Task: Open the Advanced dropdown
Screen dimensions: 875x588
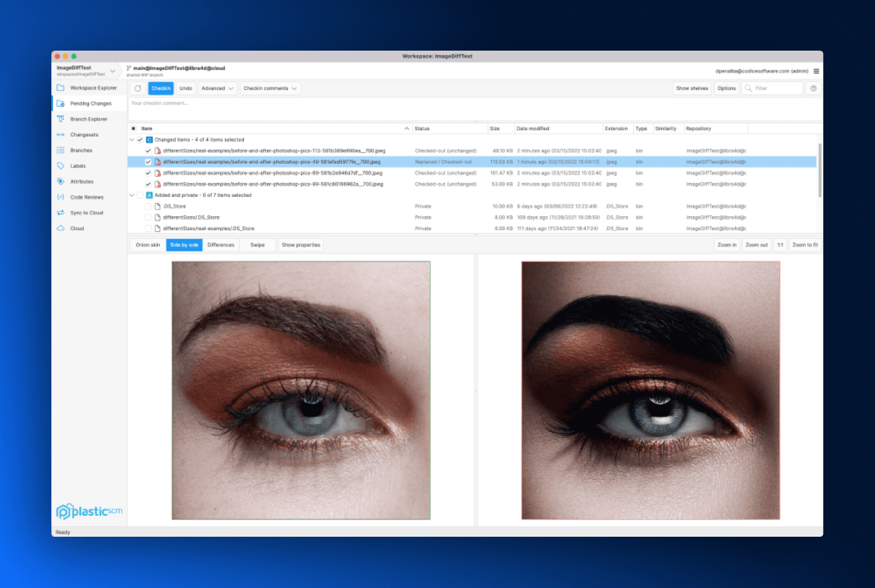Action: 218,88
